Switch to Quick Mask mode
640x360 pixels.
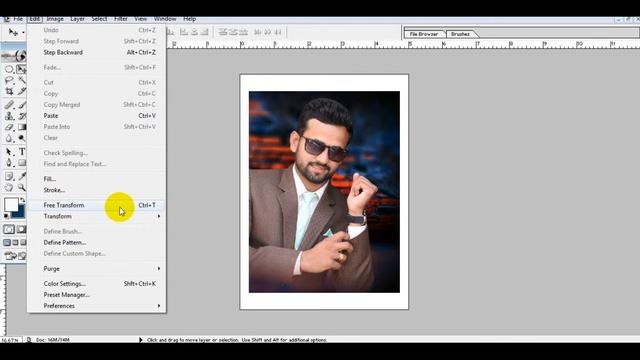tap(21, 229)
